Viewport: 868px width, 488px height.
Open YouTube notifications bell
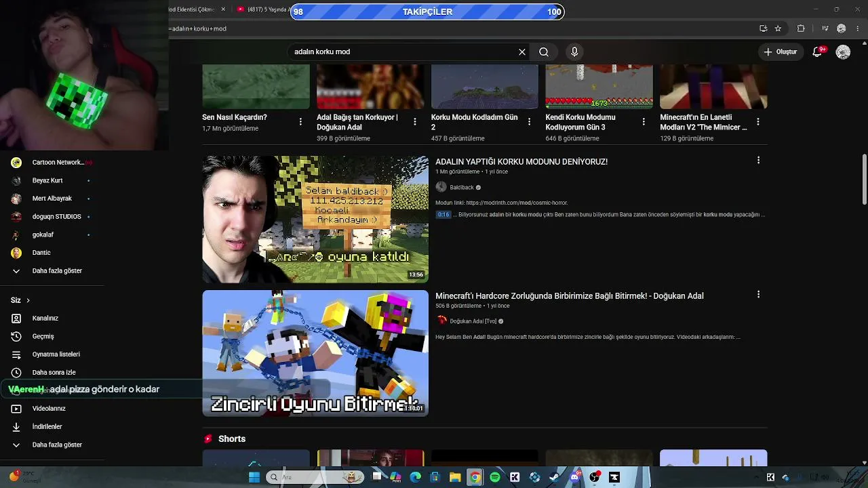coord(818,52)
